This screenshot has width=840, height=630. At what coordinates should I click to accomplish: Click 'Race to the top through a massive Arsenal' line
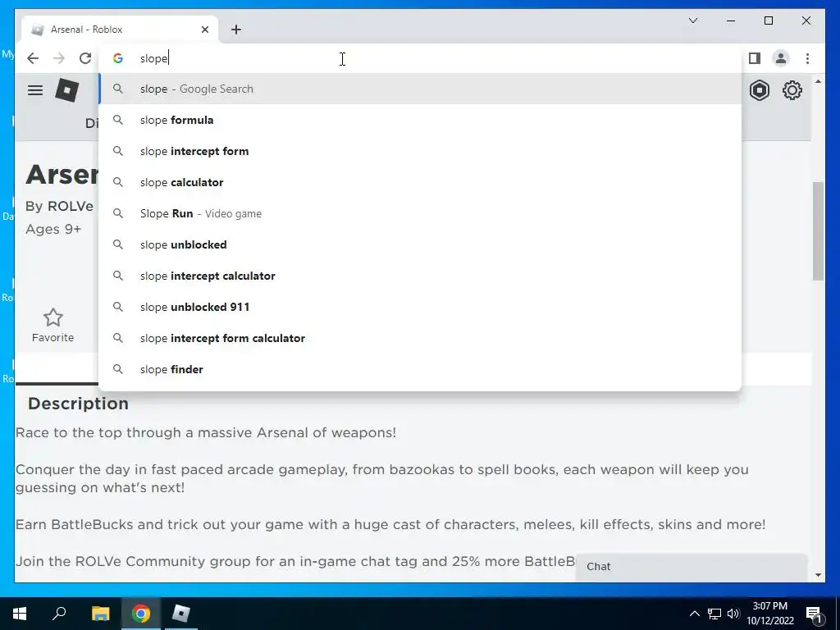point(206,433)
